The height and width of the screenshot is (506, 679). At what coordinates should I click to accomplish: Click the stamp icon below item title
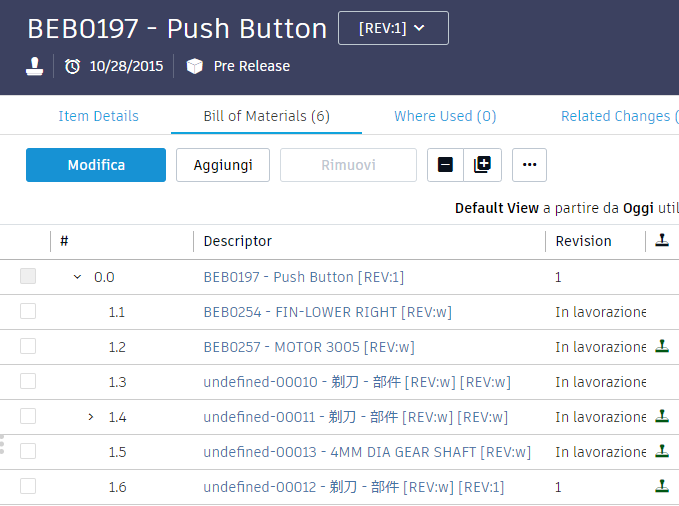(x=35, y=66)
